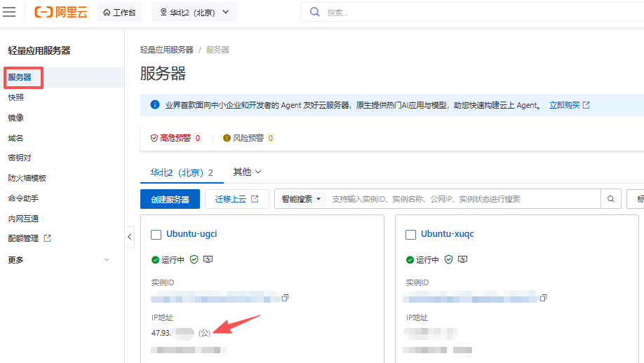Screen dimensions: 644x363
Task: Open 密钥对 in the sidebar
Action: 20,158
